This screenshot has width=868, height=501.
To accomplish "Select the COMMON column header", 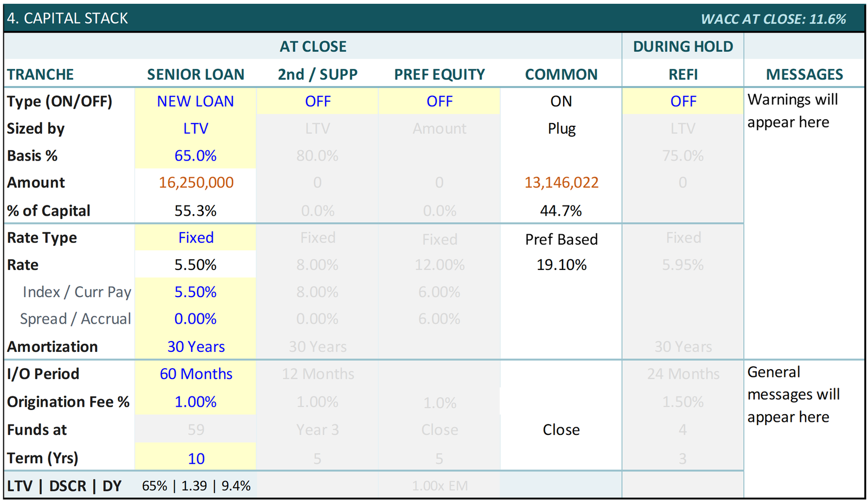I will point(561,74).
